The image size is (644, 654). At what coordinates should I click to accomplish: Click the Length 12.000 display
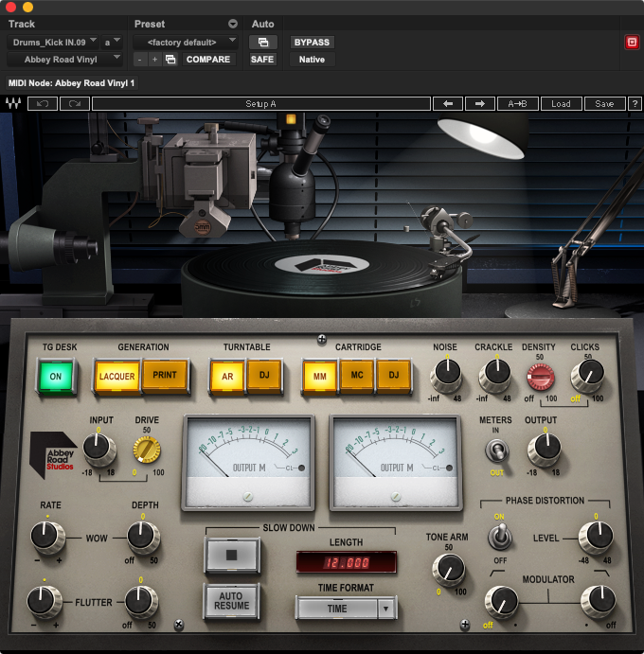point(347,562)
